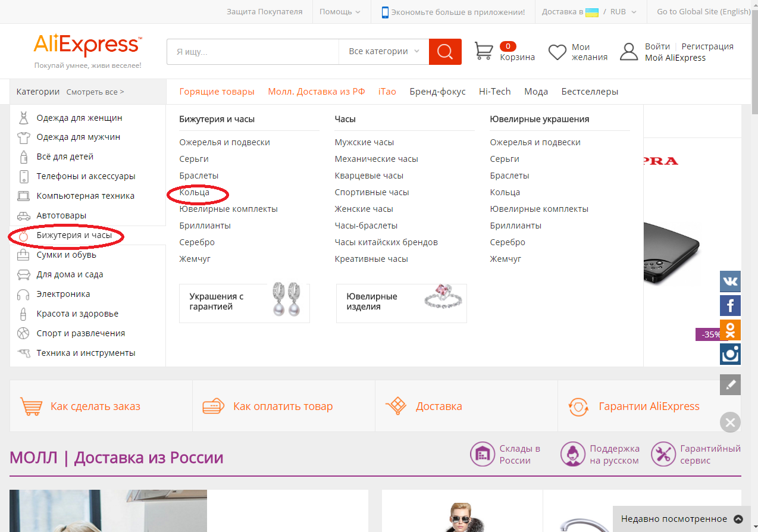Click the pencil feedback icon

(x=730, y=384)
